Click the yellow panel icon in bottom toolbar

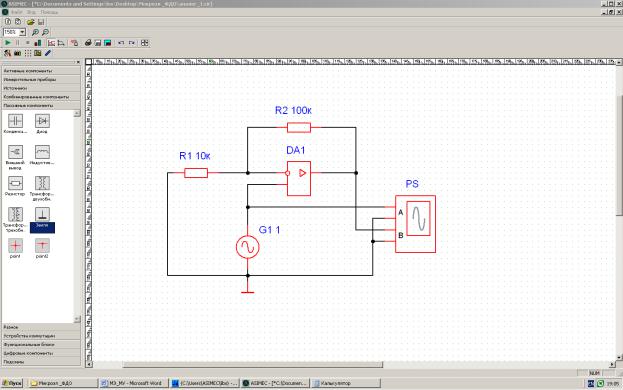coord(38,53)
